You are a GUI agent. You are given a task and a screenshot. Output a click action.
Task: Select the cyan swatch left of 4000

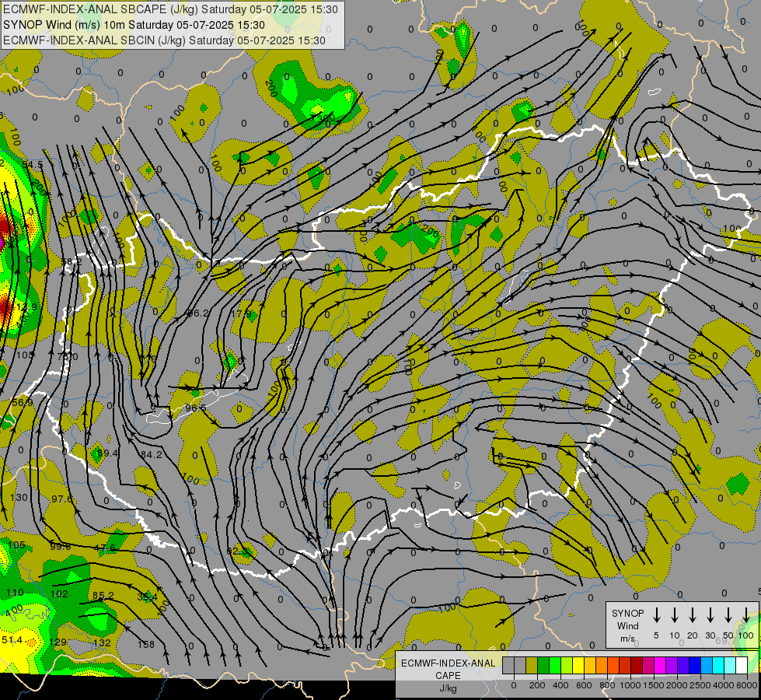[x=718, y=666]
